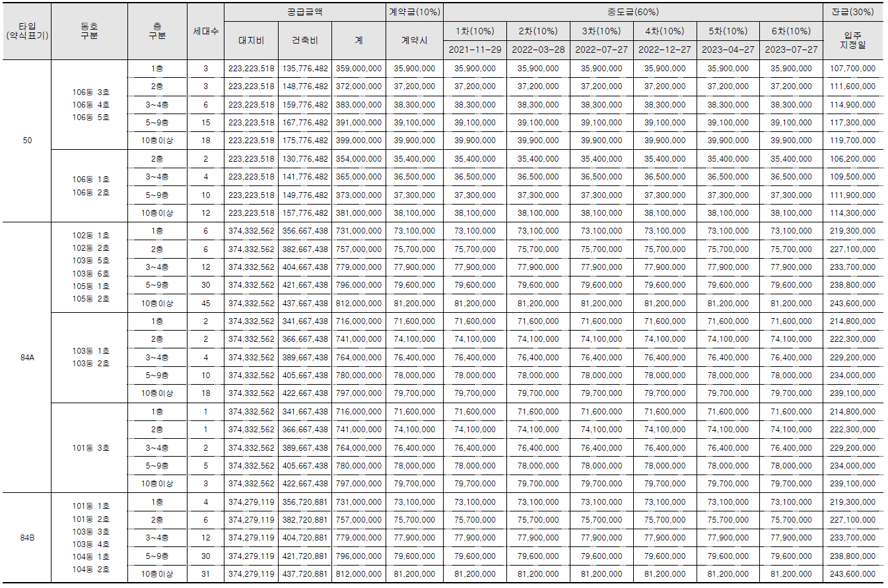Select the 세대수 value 45
The width and height of the screenshot is (888, 588).
point(206,304)
